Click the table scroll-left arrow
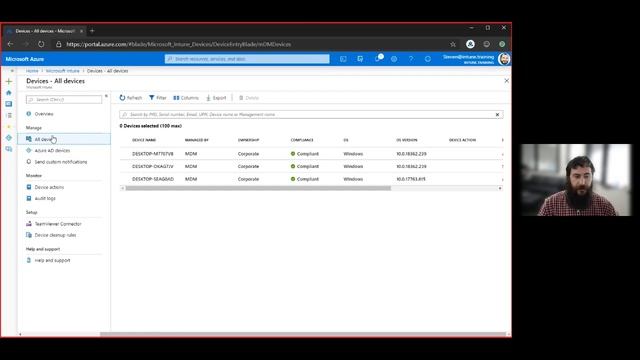Viewport: 640px width, 360px height. coord(122,188)
